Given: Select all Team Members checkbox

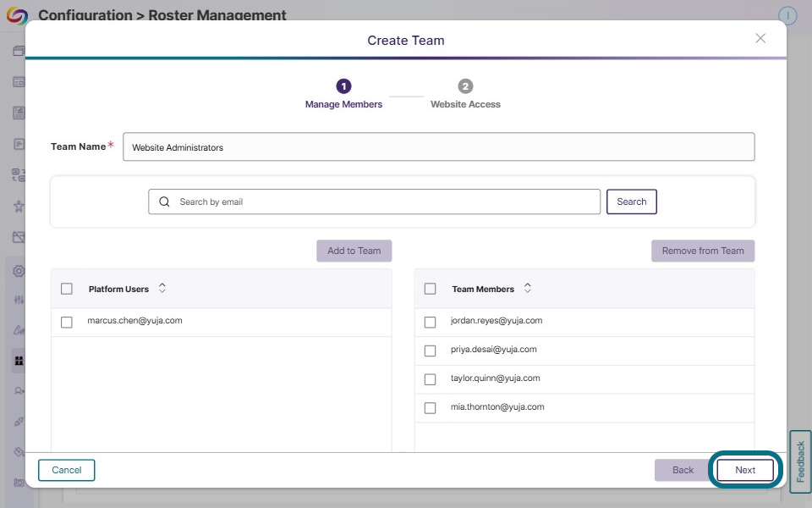Looking at the screenshot, I should pyautogui.click(x=430, y=289).
